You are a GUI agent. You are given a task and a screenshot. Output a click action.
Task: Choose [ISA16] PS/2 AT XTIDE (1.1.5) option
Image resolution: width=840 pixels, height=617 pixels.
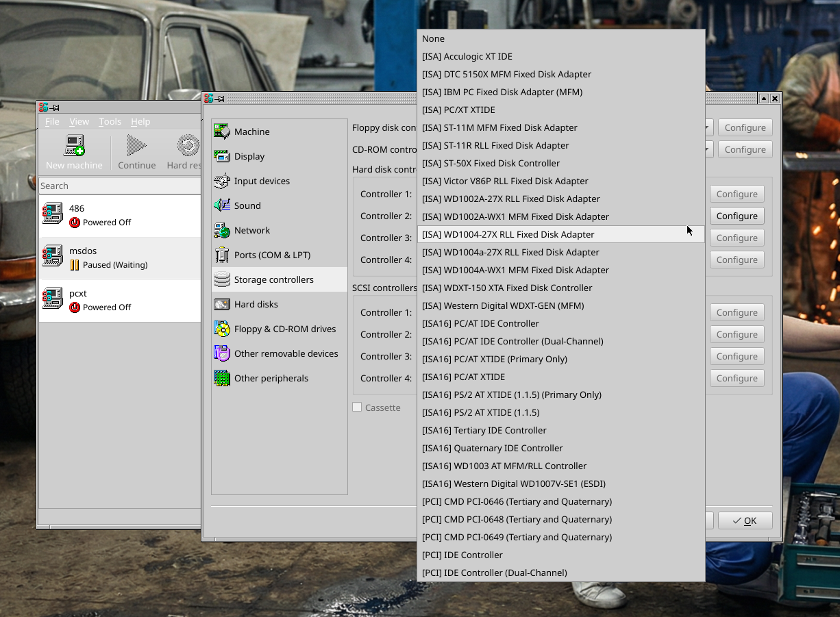[x=561, y=412]
